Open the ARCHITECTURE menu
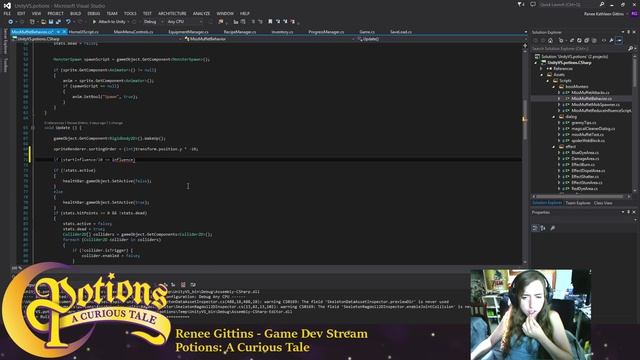This screenshot has width=640, height=360. [x=172, y=13]
